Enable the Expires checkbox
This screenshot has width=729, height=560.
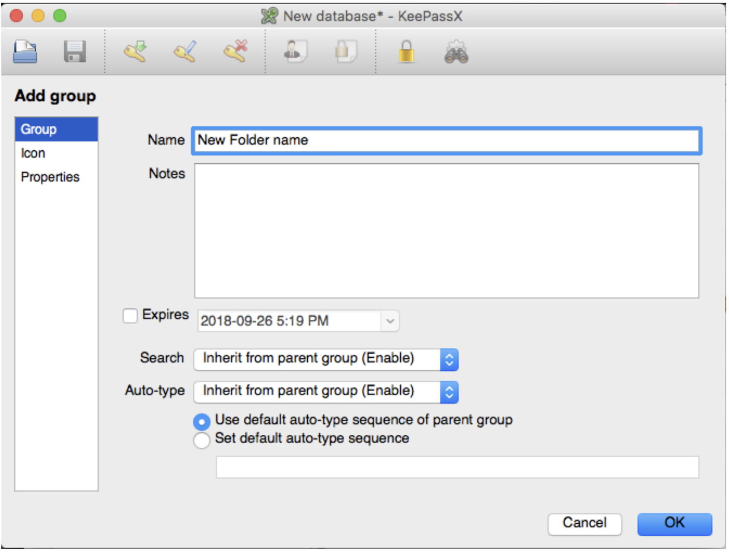tap(130, 316)
